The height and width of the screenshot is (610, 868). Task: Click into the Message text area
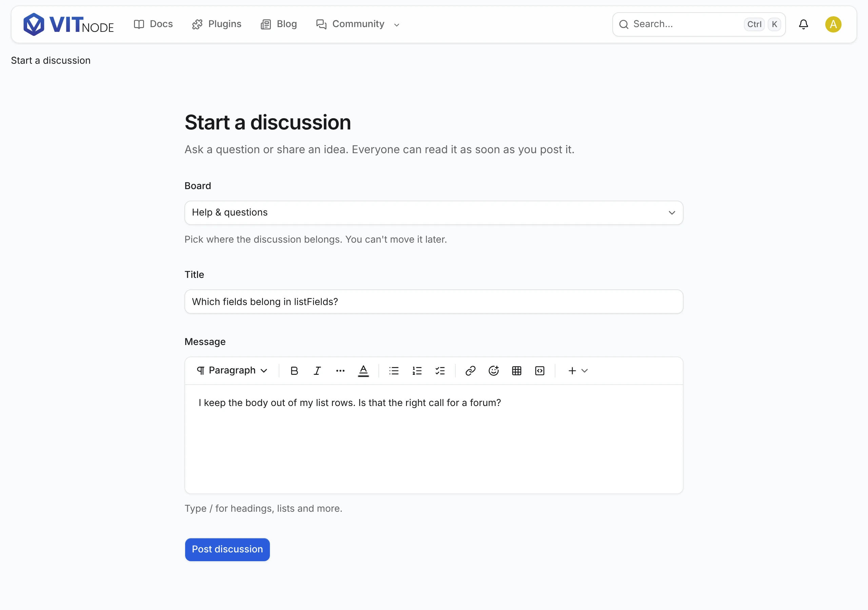pos(434,439)
